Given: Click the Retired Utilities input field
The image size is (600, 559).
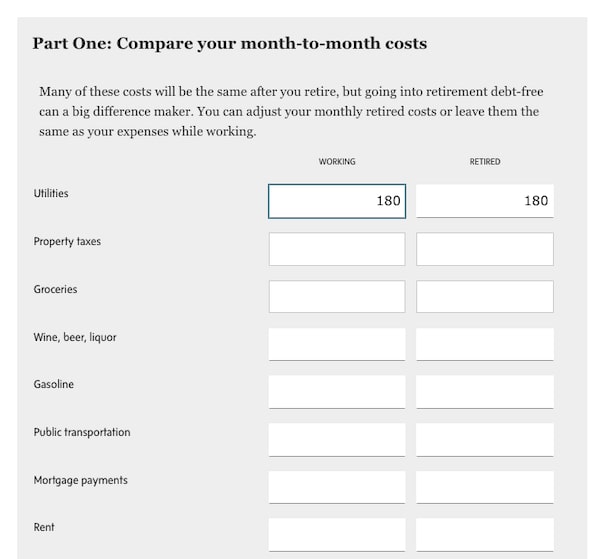Looking at the screenshot, I should point(484,201).
